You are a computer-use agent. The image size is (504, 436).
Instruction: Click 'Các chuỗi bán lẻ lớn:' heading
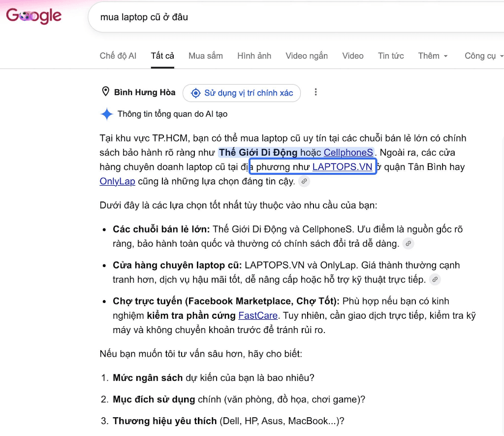(x=161, y=229)
